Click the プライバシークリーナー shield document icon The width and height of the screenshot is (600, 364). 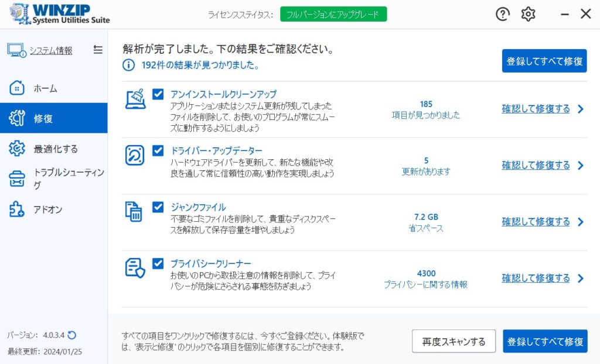pos(135,268)
